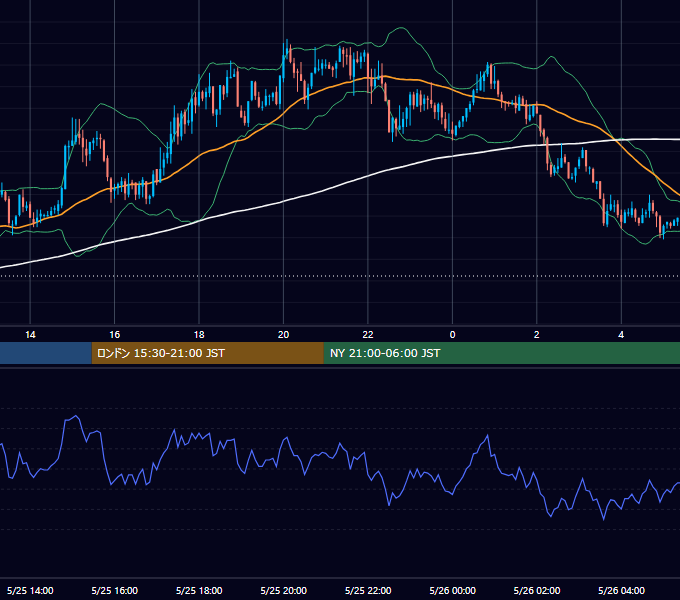
Task: Click the 5/25 14:00 date label
Action: (30, 590)
